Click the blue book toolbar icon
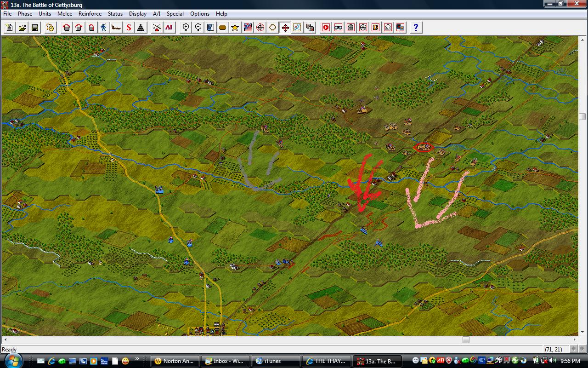Viewport: 588px width, 368px height. coord(210,28)
